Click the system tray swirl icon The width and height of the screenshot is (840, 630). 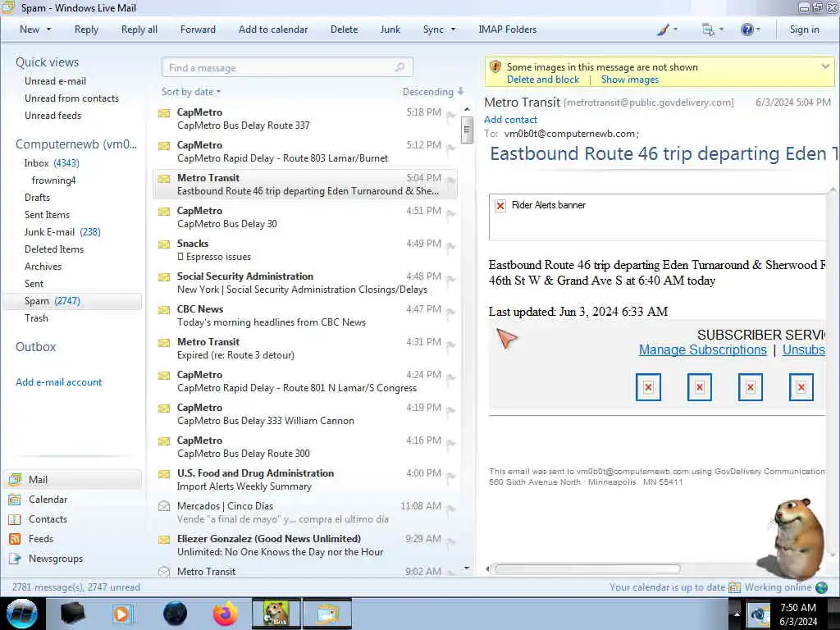click(x=759, y=614)
